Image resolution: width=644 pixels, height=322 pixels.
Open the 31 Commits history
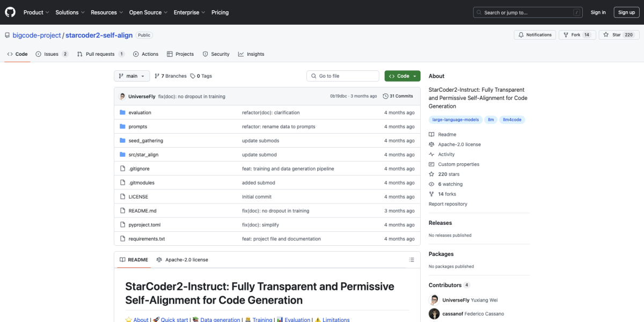[x=398, y=97]
